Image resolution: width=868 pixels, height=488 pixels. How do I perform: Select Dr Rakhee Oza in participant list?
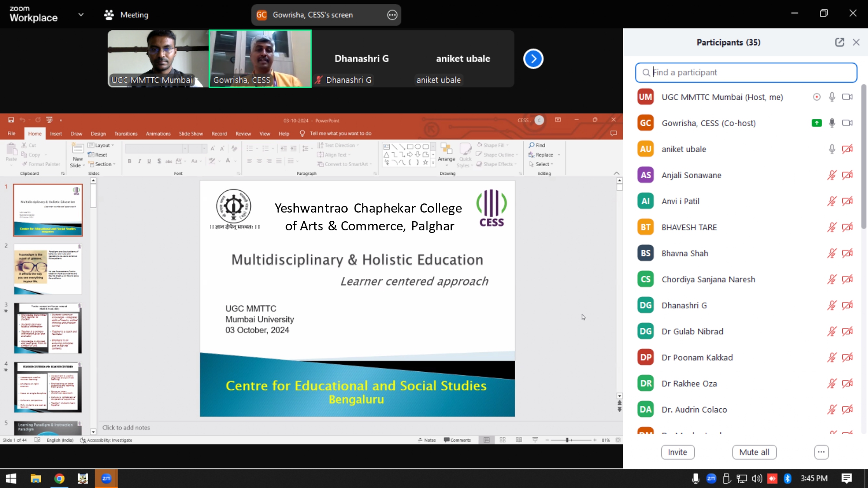point(744,383)
